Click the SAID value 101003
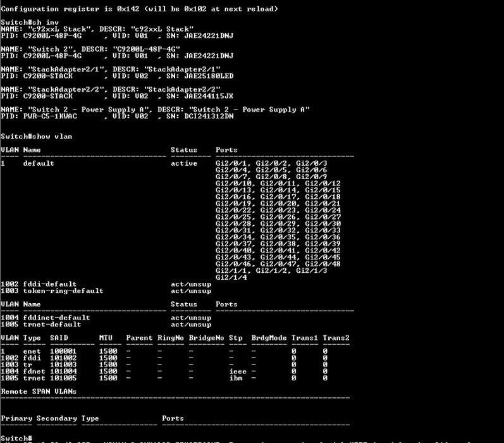 point(63,365)
